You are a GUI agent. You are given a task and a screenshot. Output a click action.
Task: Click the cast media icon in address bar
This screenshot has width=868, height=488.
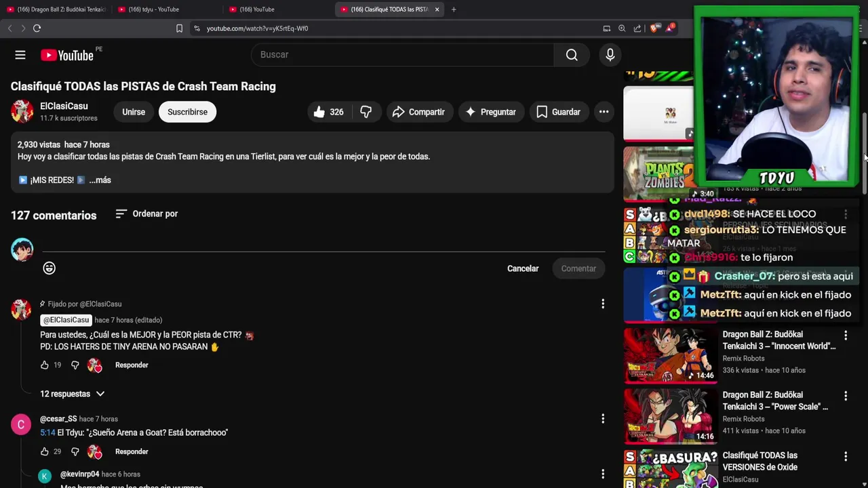pyautogui.click(x=606, y=28)
